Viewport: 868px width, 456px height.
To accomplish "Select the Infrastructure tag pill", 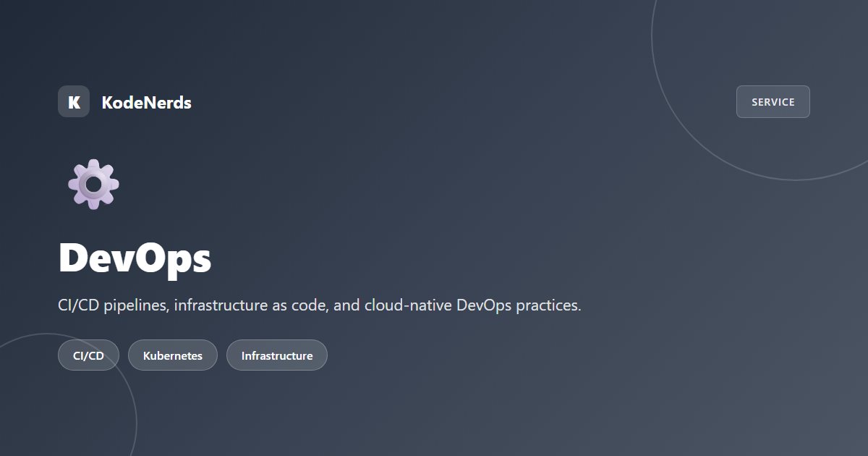I will coord(277,355).
